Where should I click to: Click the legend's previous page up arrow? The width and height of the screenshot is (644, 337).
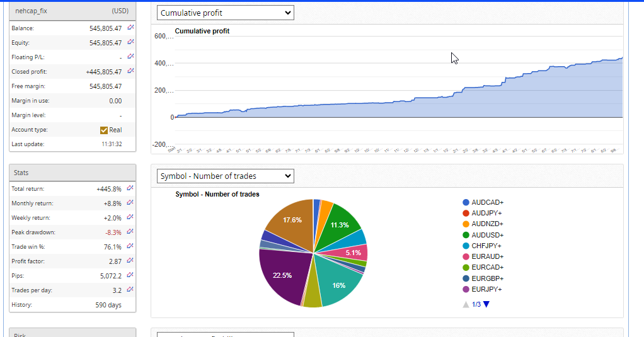[466, 304]
